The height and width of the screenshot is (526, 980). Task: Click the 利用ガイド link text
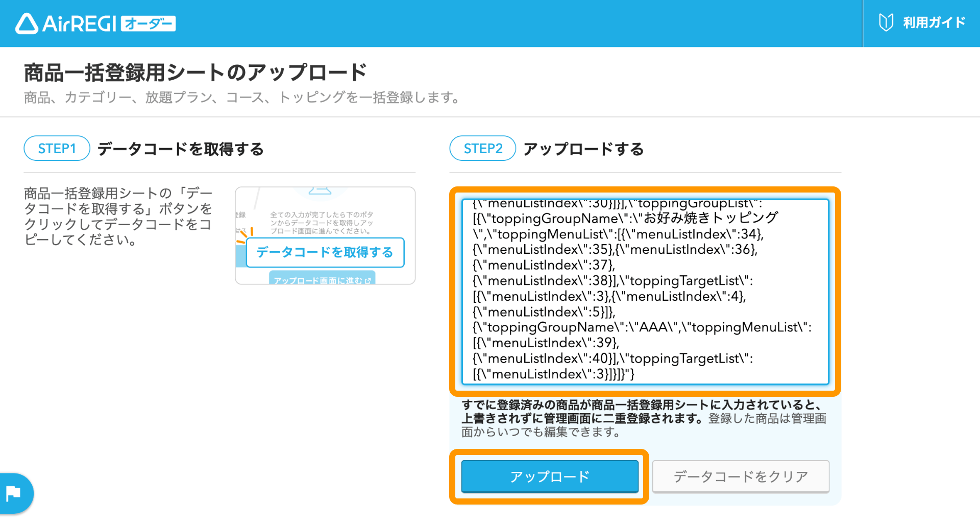coord(934,22)
